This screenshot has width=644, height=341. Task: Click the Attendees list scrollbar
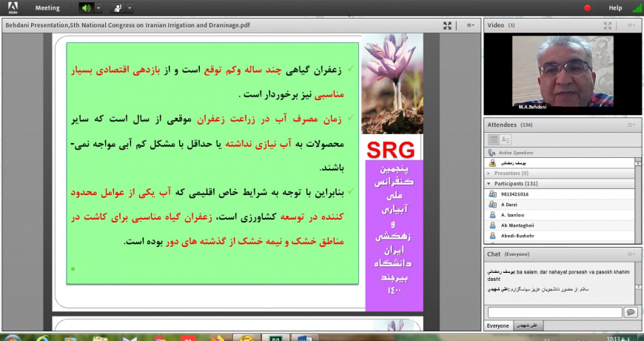tap(638, 202)
